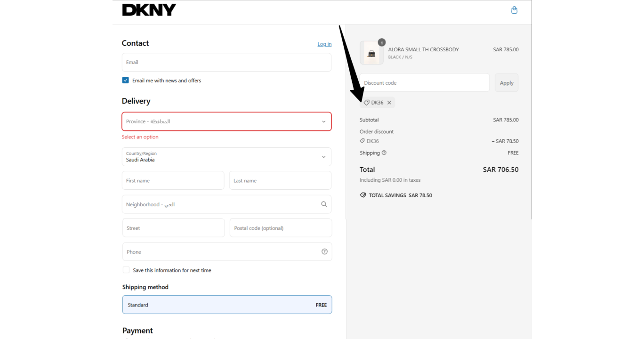Click the TOTAL SAVINGS SAR 78.50 text
Image resolution: width=644 pixels, height=339 pixels.
401,195
